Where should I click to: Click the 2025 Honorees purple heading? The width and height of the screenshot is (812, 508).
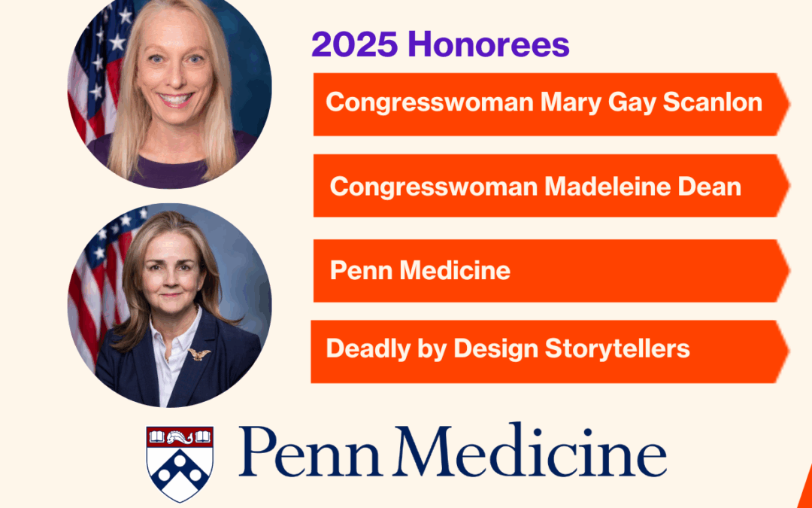440,44
